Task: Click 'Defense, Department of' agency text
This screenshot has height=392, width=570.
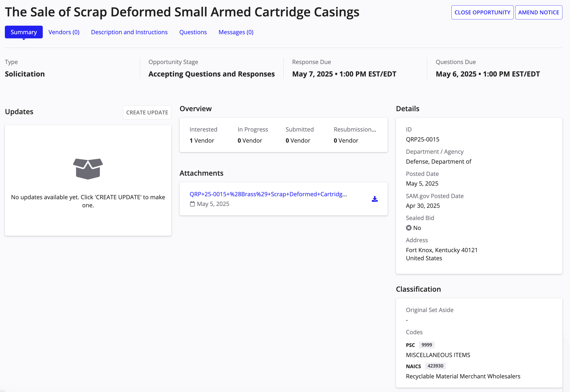Action: coord(438,162)
